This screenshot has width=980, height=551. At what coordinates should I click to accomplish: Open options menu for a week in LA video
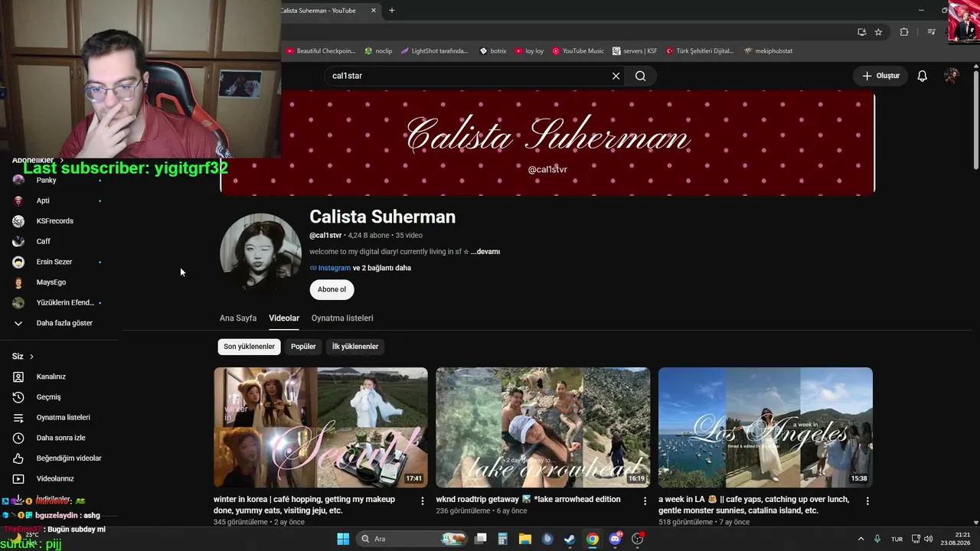coord(867,501)
